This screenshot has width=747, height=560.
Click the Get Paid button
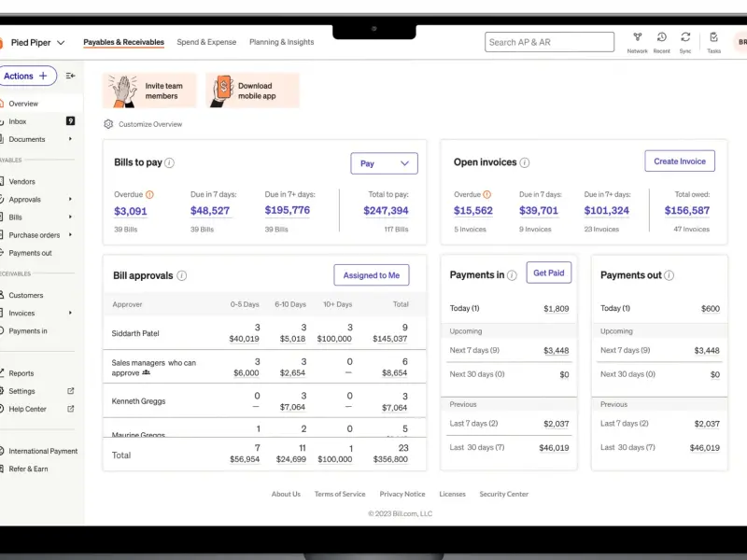coord(548,273)
